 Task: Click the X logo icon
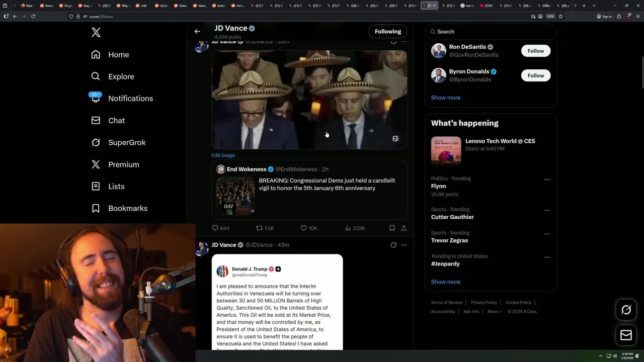point(96,33)
